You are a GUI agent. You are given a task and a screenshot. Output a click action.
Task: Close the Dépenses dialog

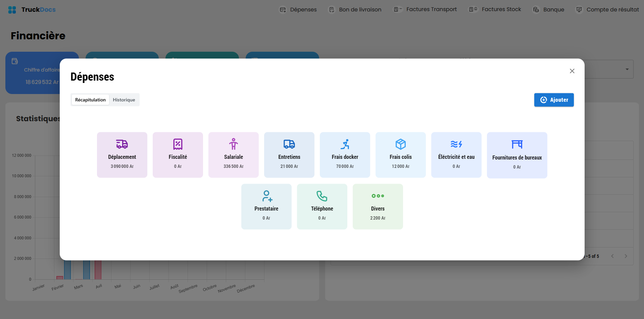[x=572, y=71]
